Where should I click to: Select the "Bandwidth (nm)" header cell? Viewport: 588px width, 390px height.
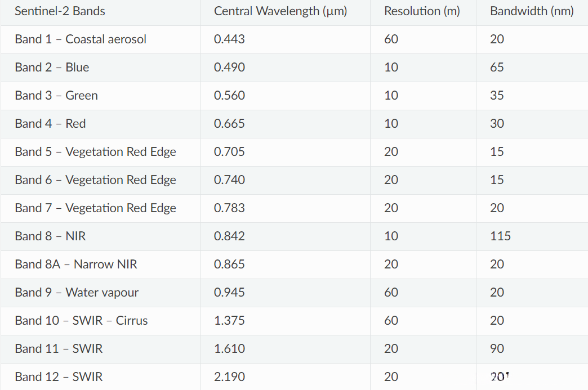point(532,11)
